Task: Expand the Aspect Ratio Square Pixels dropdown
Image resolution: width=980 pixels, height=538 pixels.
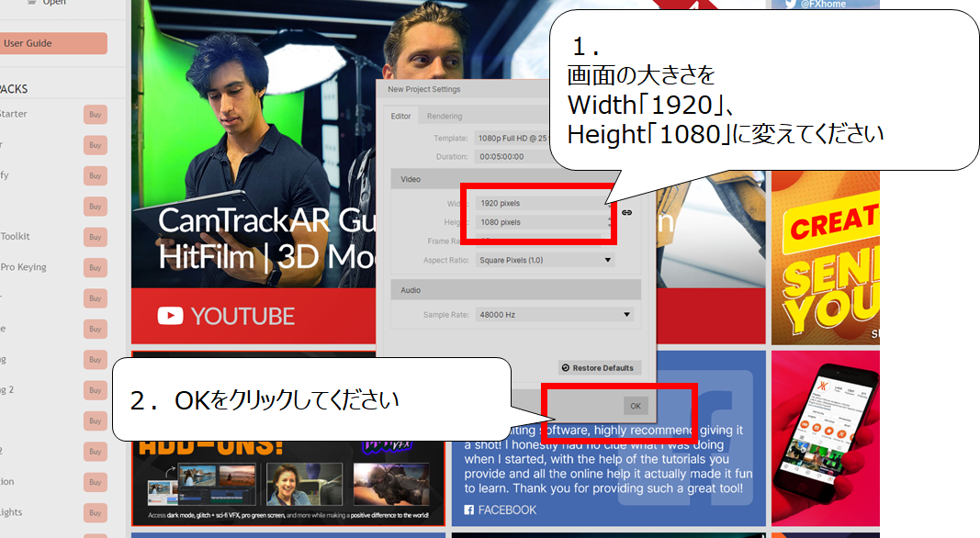Action: pyautogui.click(x=545, y=260)
